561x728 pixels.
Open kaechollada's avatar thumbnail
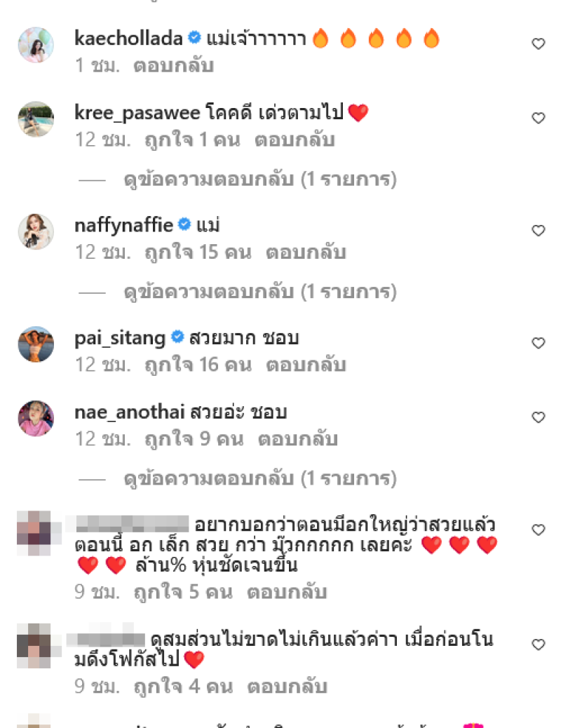coord(36,45)
